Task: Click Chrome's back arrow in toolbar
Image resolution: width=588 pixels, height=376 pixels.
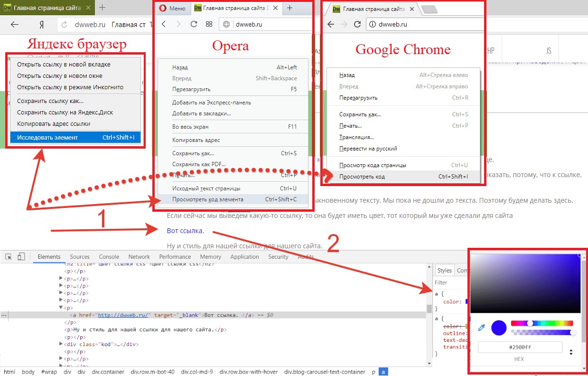Action: (x=331, y=25)
